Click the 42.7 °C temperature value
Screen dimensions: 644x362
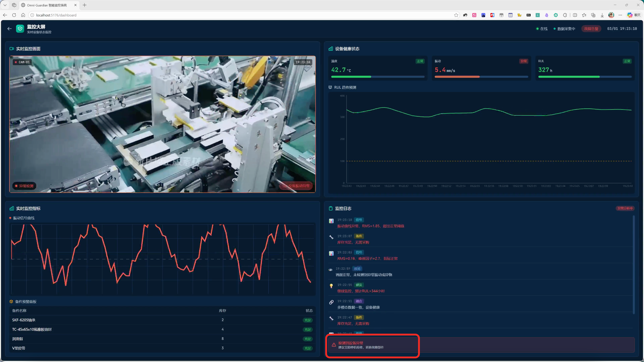coord(341,70)
